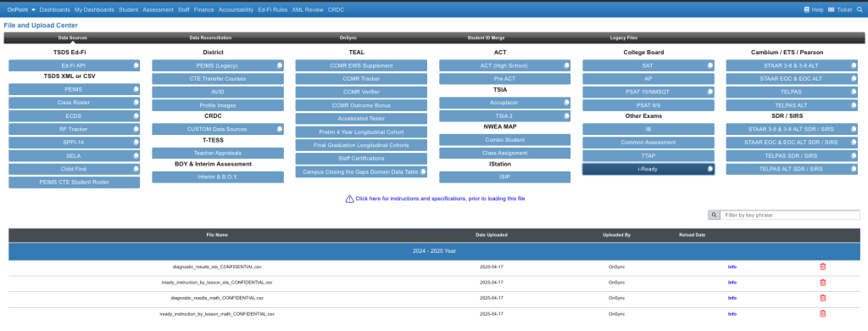Viewport: 868px width, 331px height.
Task: Click the copy icon on PSAT 10/NMSQT button
Action: [709, 92]
